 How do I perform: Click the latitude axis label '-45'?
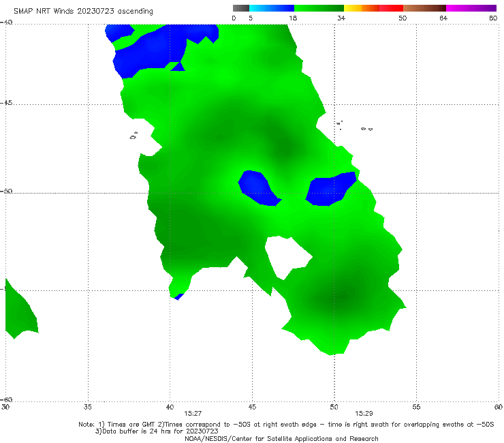6,103
